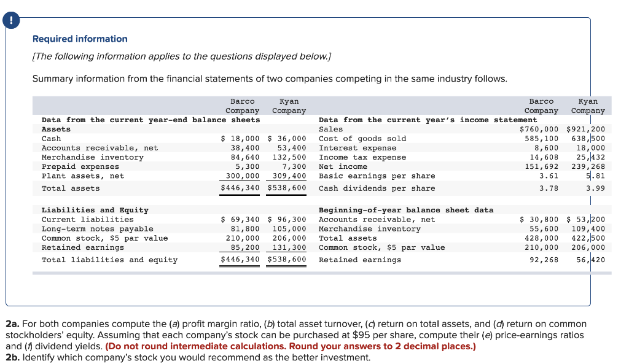The image size is (629, 364).
Task: Select Barco's long-term notes payable 81,800
Action: (245, 229)
